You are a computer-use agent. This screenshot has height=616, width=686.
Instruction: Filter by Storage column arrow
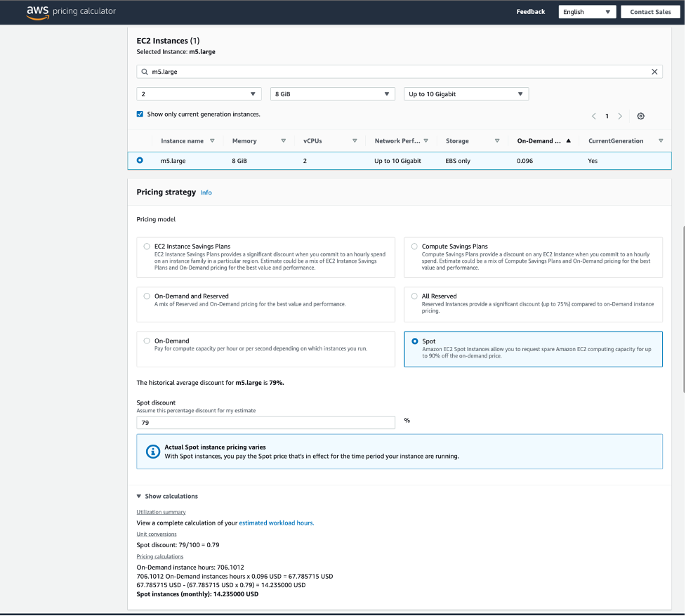point(497,141)
